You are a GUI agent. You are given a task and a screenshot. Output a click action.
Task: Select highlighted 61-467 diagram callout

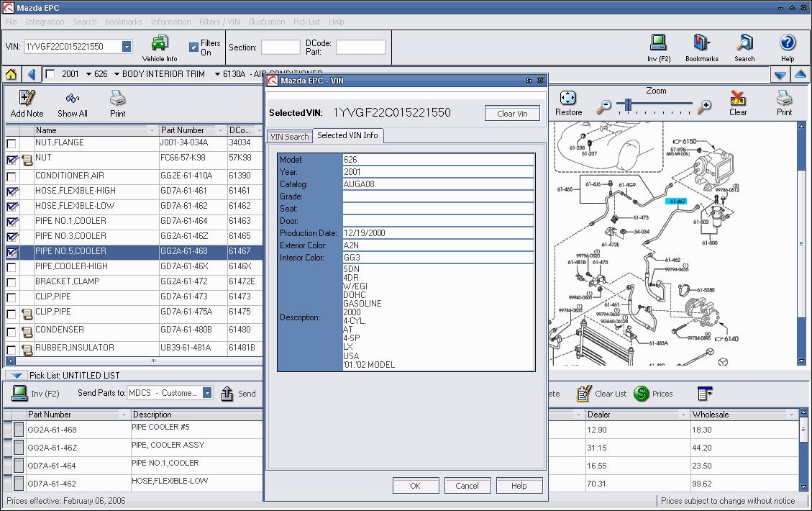678,201
